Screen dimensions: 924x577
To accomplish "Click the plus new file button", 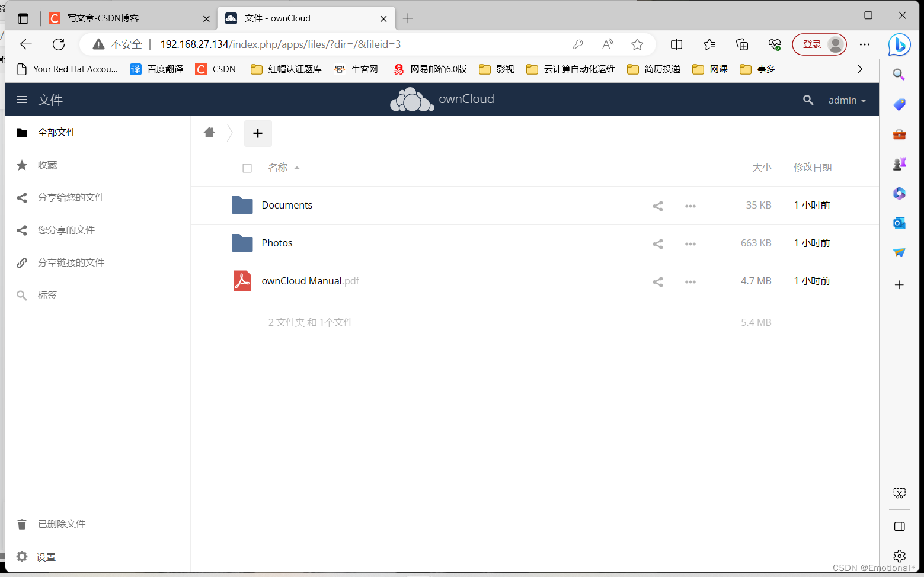I will [x=258, y=133].
